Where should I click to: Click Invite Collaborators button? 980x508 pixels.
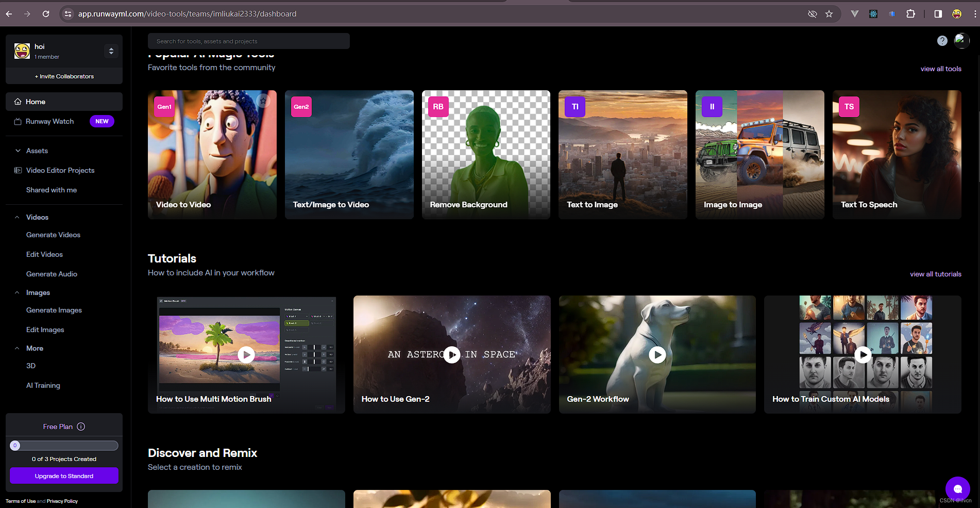[x=64, y=76]
